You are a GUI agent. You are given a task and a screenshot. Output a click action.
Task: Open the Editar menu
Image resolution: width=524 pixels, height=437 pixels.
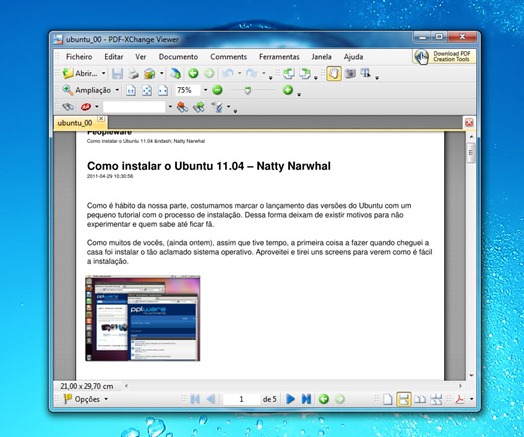[x=114, y=57]
